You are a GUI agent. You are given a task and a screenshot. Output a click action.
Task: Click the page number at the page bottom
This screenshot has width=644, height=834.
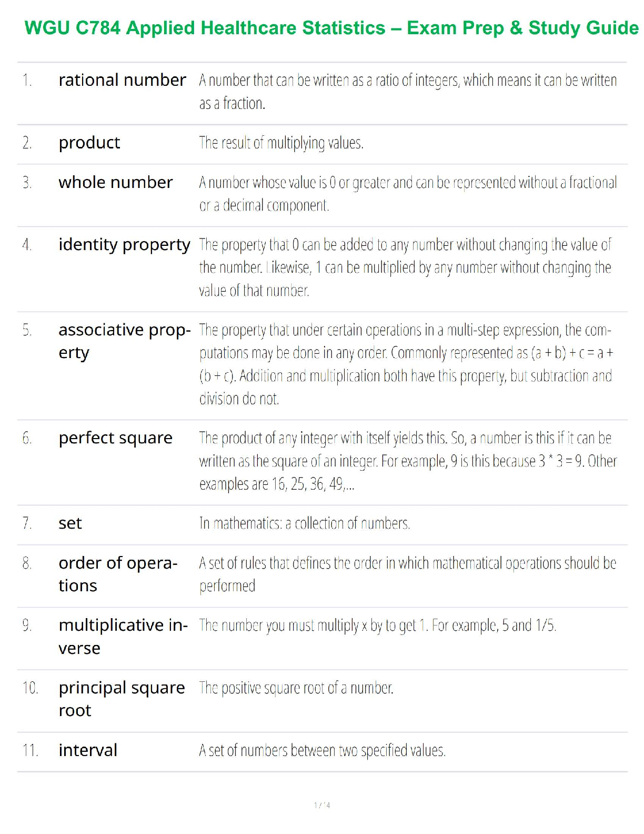click(322, 805)
